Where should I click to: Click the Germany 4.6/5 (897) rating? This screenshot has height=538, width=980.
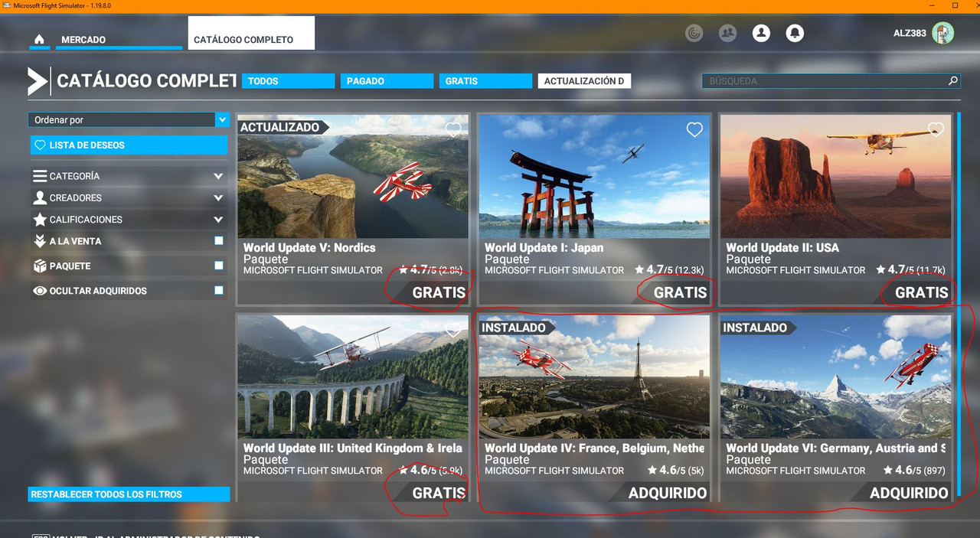(x=914, y=471)
